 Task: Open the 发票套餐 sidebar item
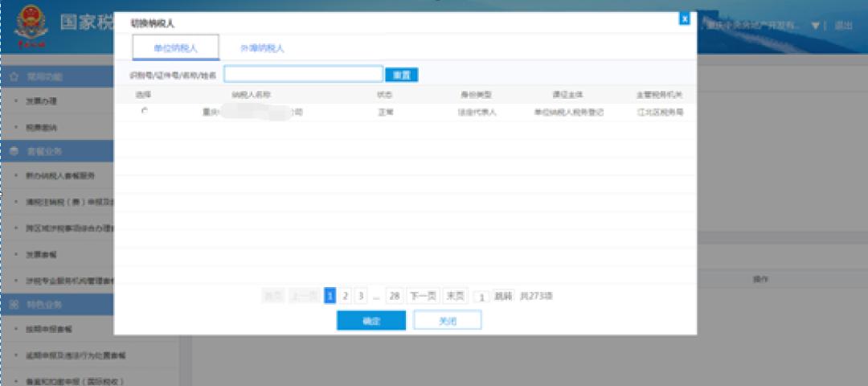pyautogui.click(x=42, y=255)
